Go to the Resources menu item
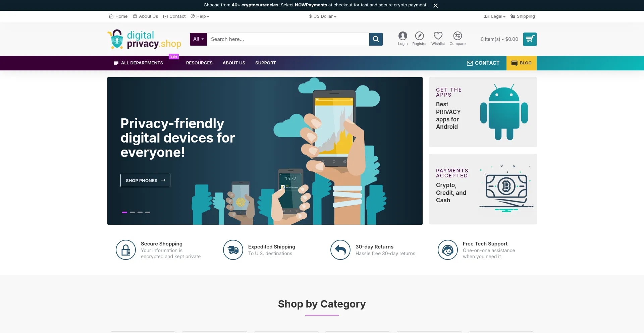The height and width of the screenshot is (333, 644). tap(199, 63)
